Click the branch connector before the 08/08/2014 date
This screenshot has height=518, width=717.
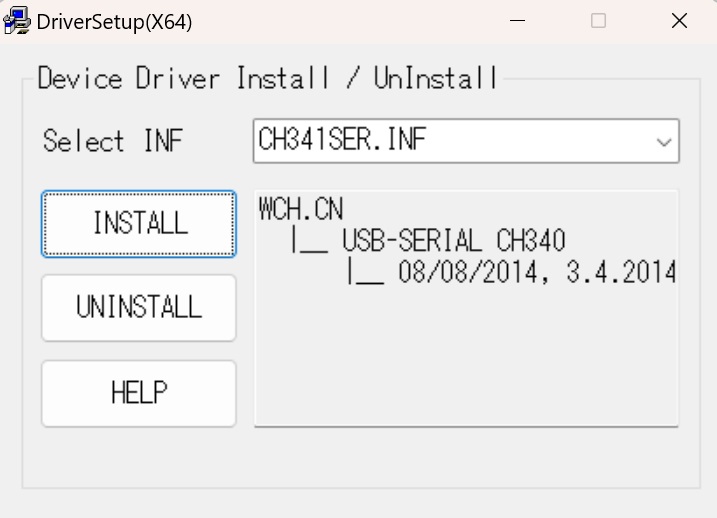366,272
